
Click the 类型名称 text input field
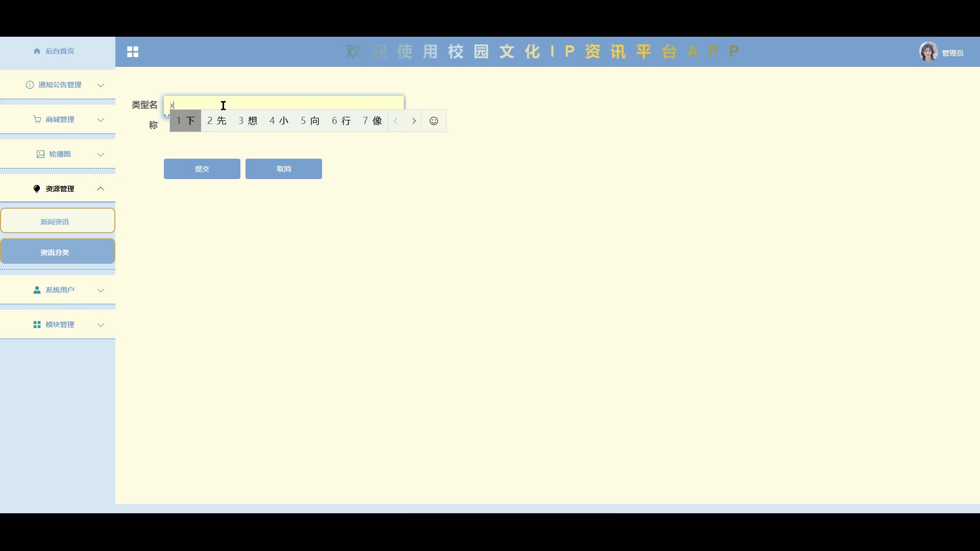click(306, 103)
